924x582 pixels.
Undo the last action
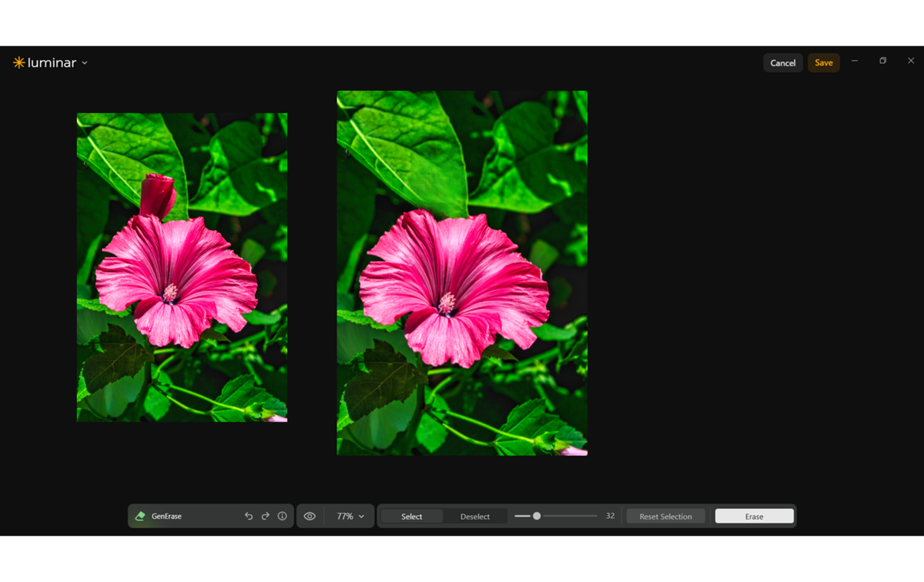point(249,517)
